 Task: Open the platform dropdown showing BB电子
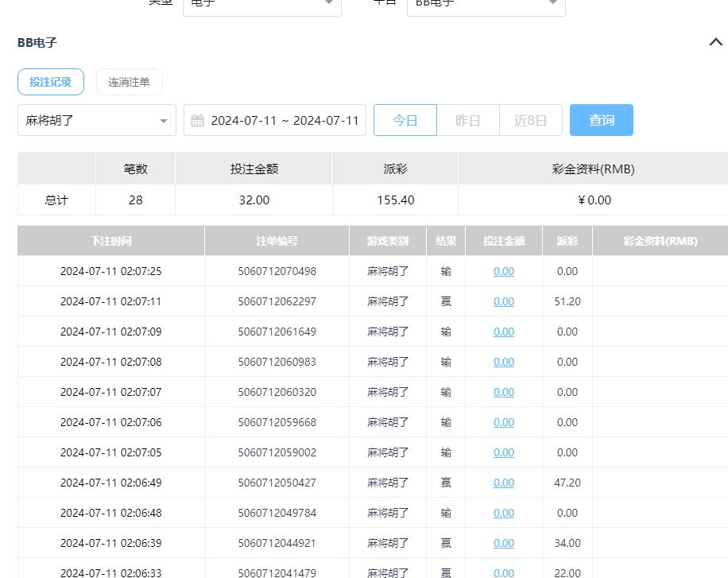pyautogui.click(x=486, y=5)
